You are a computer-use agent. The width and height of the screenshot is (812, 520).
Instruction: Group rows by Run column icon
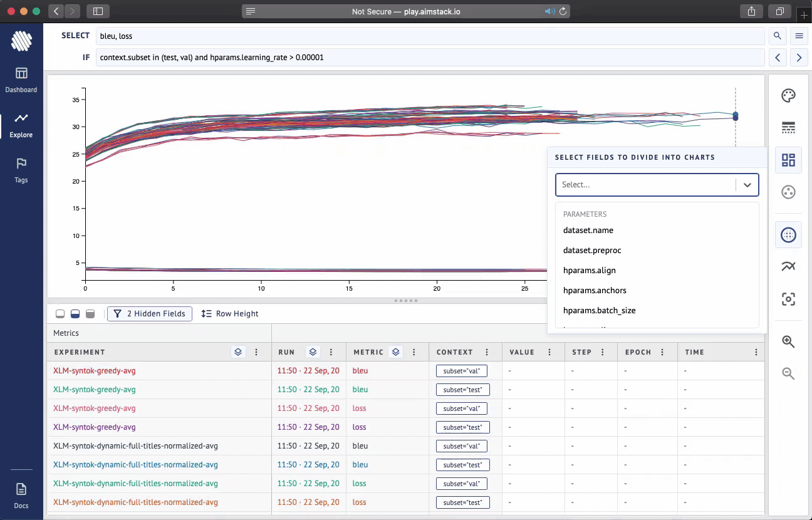[x=313, y=352]
